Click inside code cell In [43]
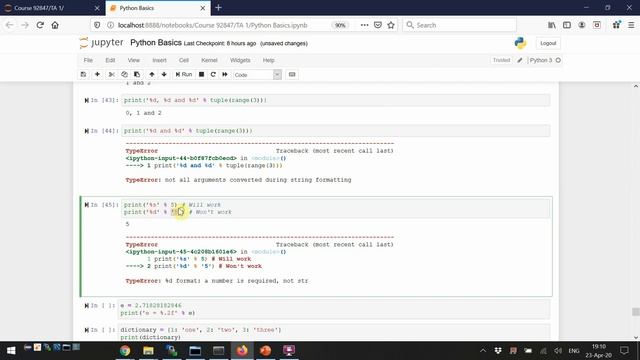The image size is (640, 360). pyautogui.click(x=336, y=100)
